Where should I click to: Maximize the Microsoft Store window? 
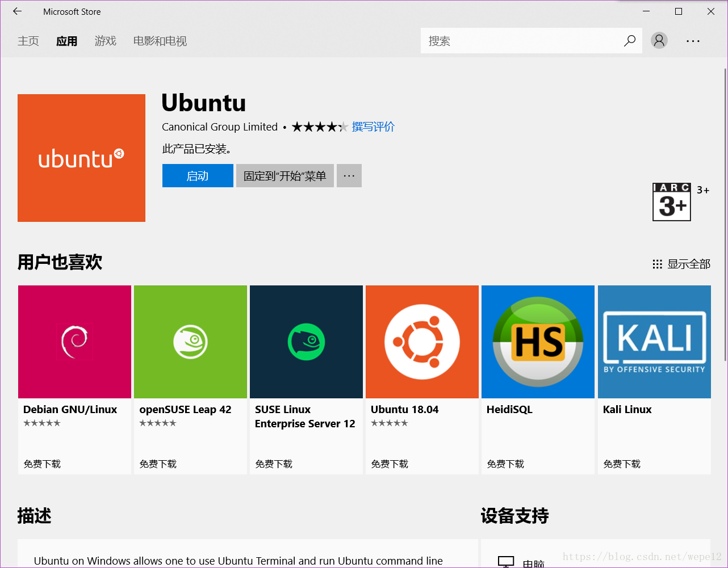(x=679, y=11)
